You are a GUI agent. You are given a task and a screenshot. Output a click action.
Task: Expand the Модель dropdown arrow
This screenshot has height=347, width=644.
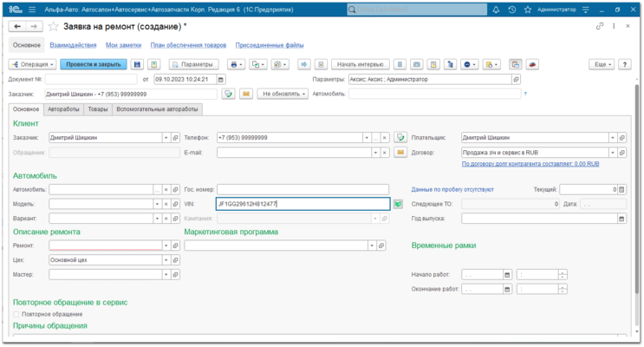pos(157,204)
